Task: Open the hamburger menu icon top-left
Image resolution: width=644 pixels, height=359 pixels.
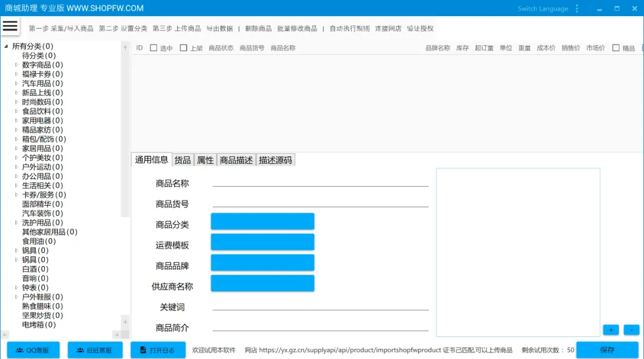Action: [x=11, y=26]
